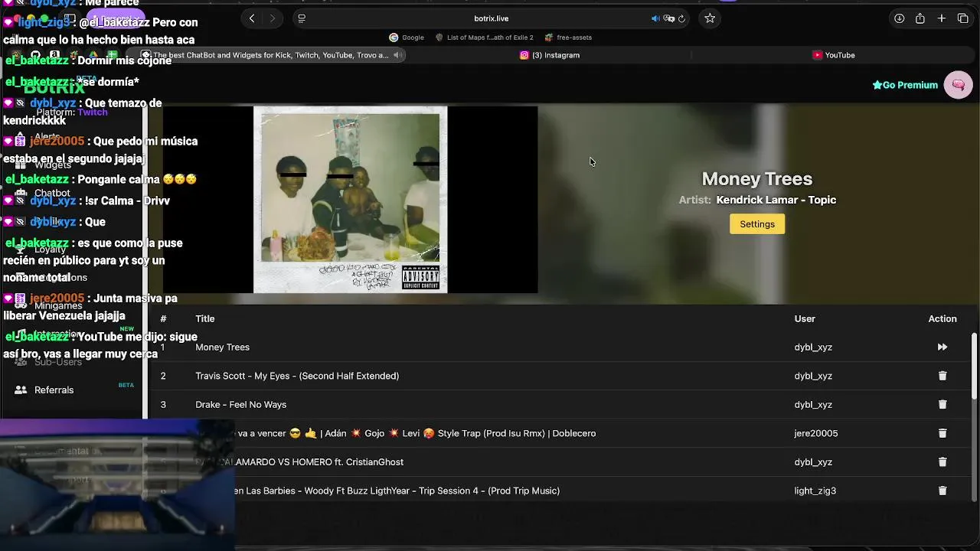Click the Action column header
The width and height of the screenshot is (980, 551).
click(942, 319)
